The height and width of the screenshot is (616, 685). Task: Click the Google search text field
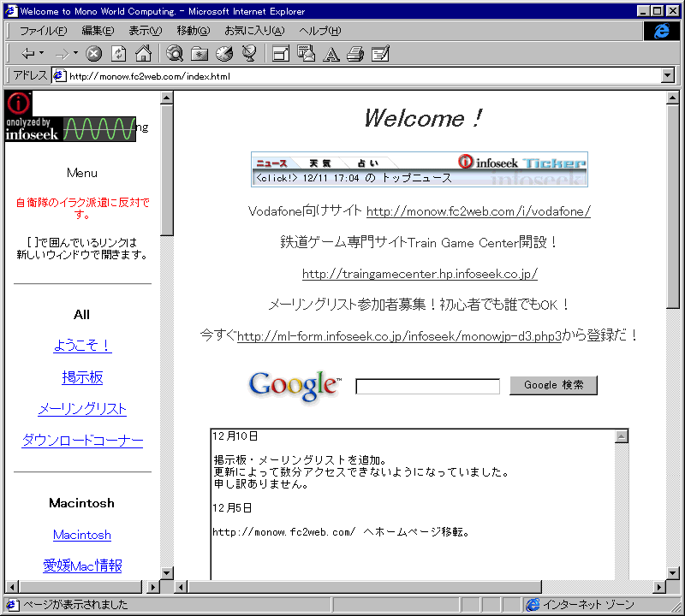tap(427, 387)
